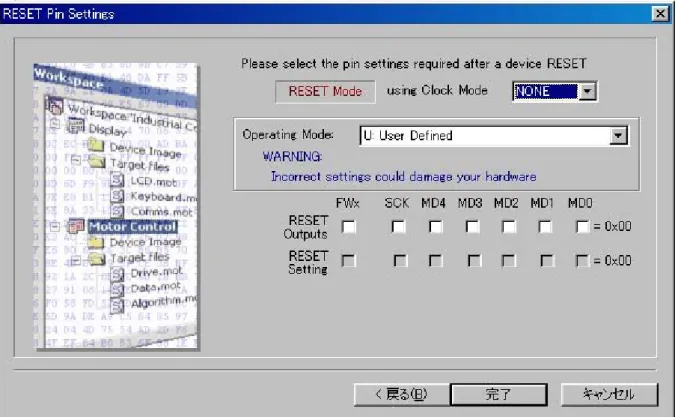Image resolution: width=678 pixels, height=417 pixels.
Task: Tick MD0 in the RESET Outputs row
Action: (x=582, y=227)
